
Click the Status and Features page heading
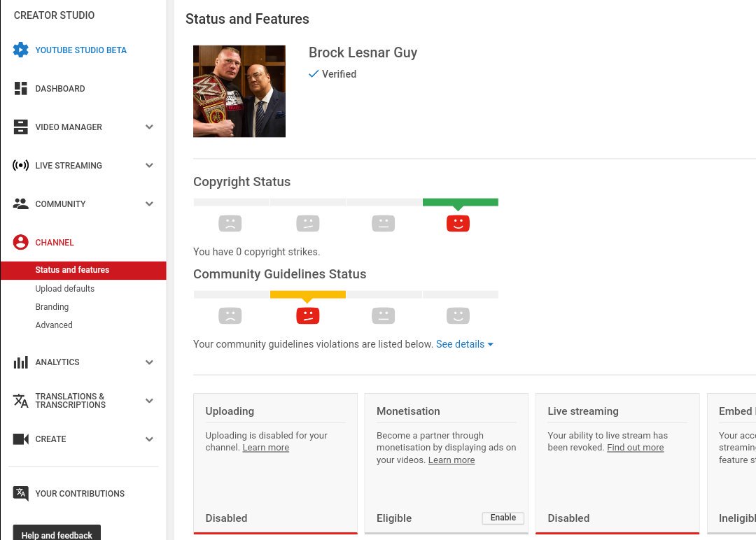pyautogui.click(x=247, y=19)
